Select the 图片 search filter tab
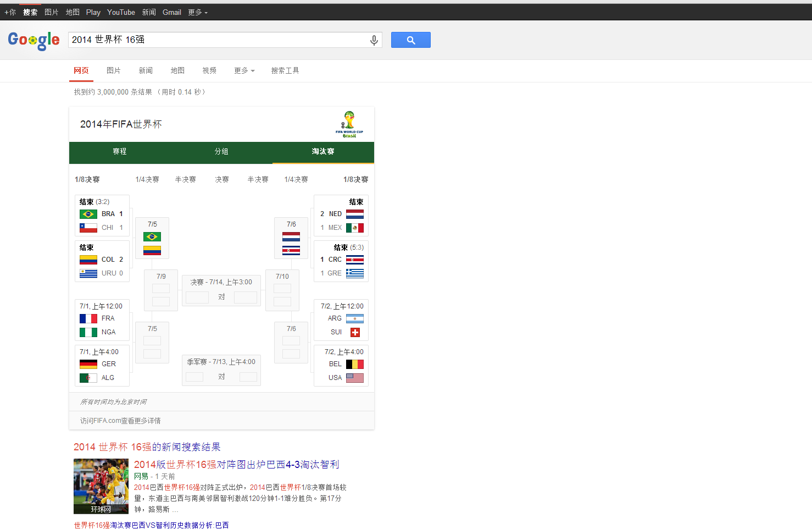 pos(114,70)
